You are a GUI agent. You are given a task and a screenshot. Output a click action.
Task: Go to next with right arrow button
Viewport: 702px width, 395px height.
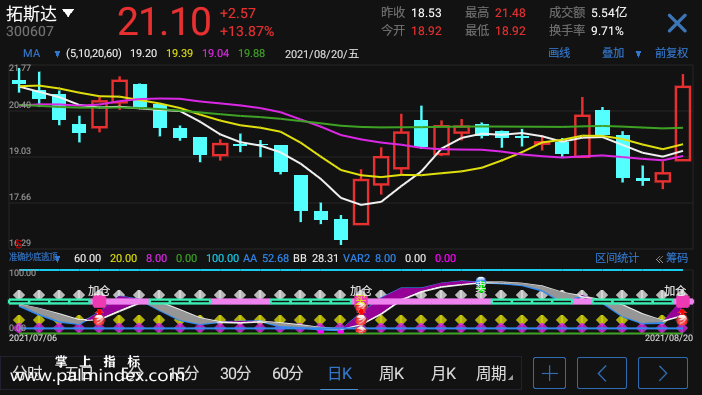click(x=663, y=373)
